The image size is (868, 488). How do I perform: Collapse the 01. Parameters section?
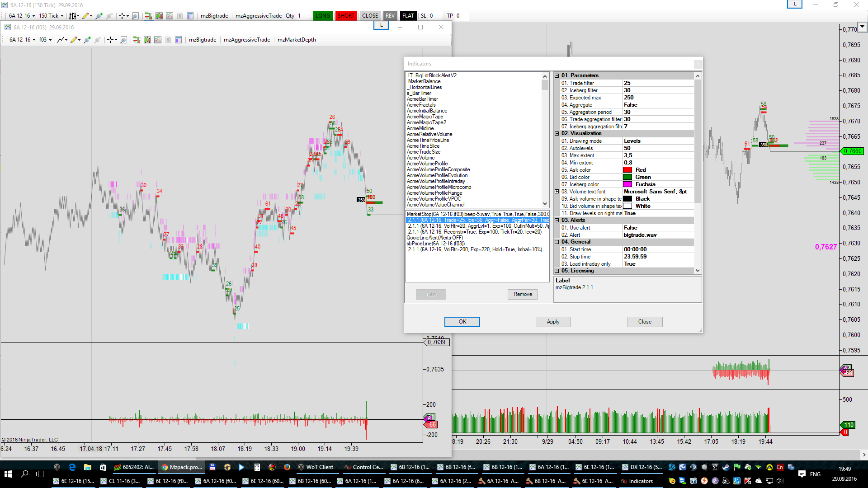[x=557, y=75]
